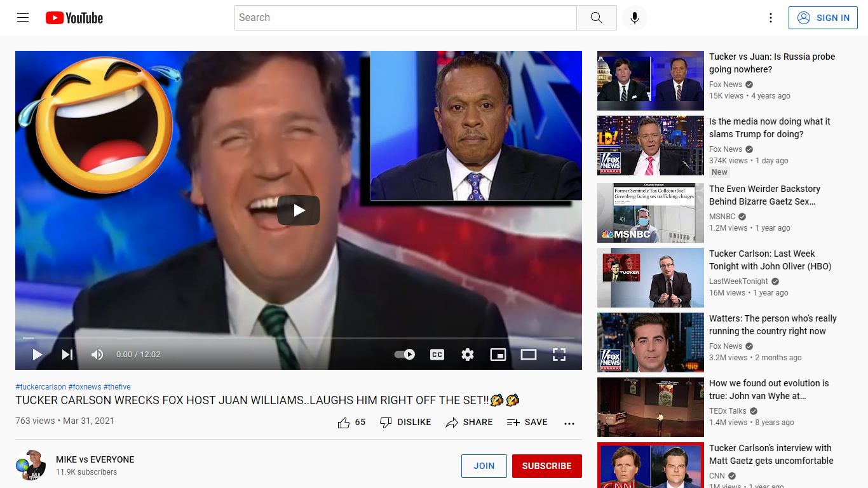
Task: Dislike the video
Action: [405, 423]
